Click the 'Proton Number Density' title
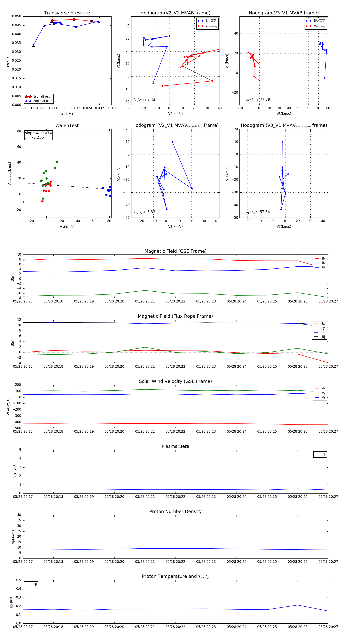The height and width of the screenshot is (644, 351). click(x=175, y=511)
